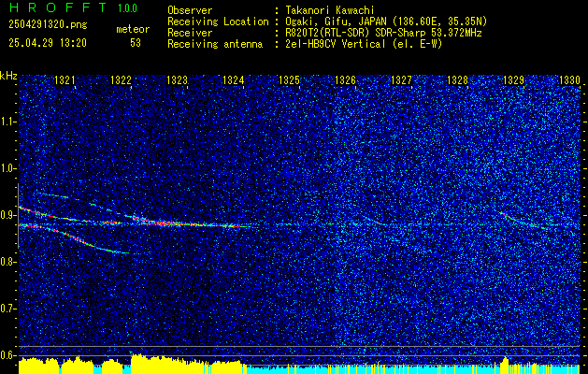This screenshot has width=588, height=374.
Task: Click the 1325 time marker
Action: click(290, 79)
